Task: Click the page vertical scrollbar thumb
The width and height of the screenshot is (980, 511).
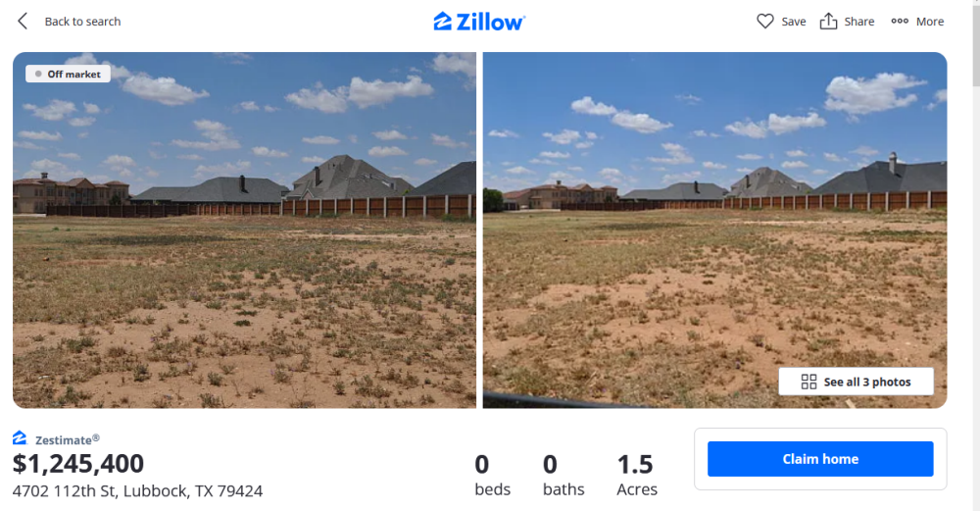Action: [x=976, y=44]
